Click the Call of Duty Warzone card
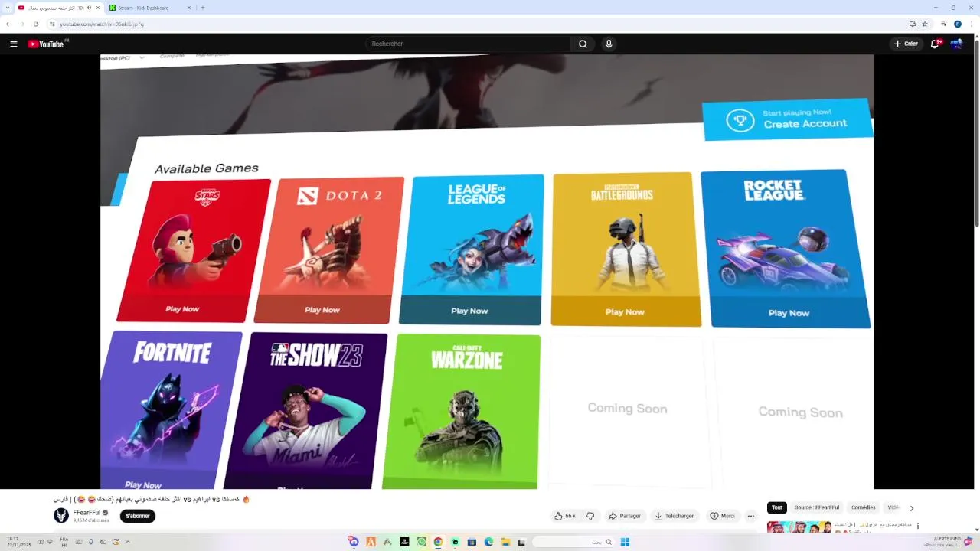This screenshot has height=551, width=980. tap(461, 411)
